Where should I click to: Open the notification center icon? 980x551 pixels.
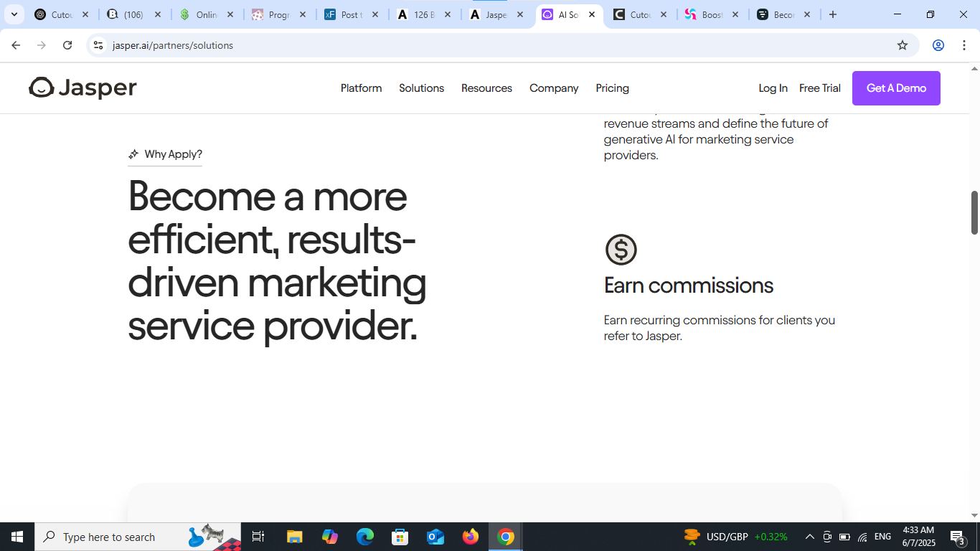(958, 537)
